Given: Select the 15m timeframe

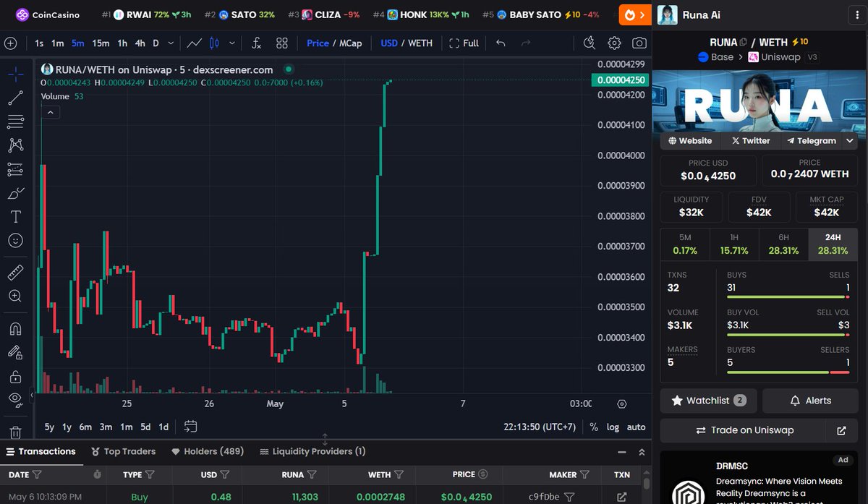Looking at the screenshot, I should [x=101, y=43].
